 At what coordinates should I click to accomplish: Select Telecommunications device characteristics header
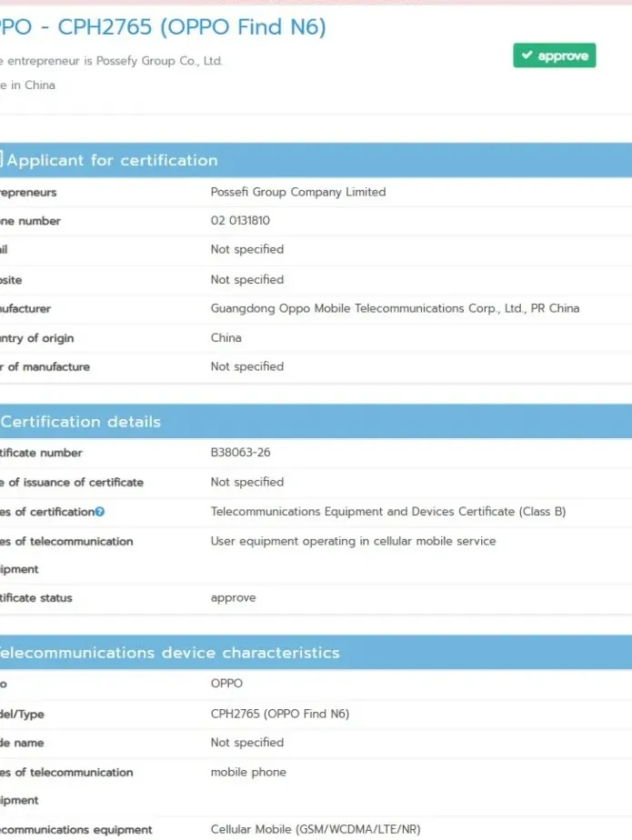(316, 652)
